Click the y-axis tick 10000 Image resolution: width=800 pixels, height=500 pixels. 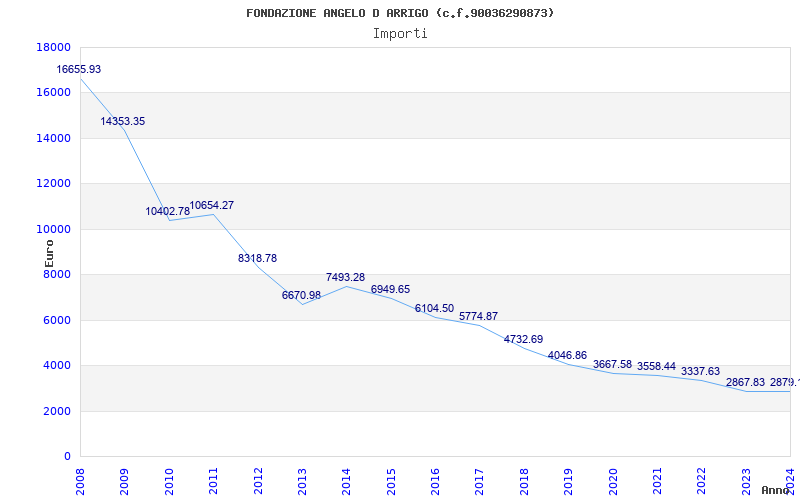tap(53, 229)
